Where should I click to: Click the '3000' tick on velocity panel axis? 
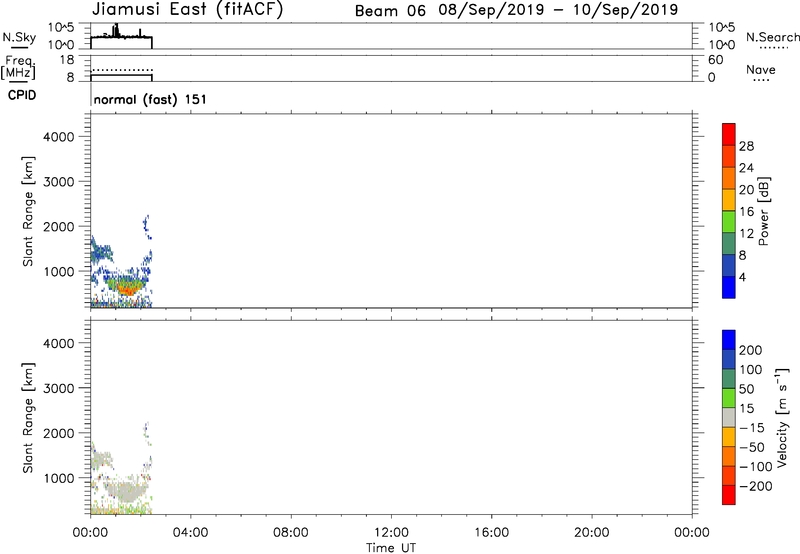[59, 388]
